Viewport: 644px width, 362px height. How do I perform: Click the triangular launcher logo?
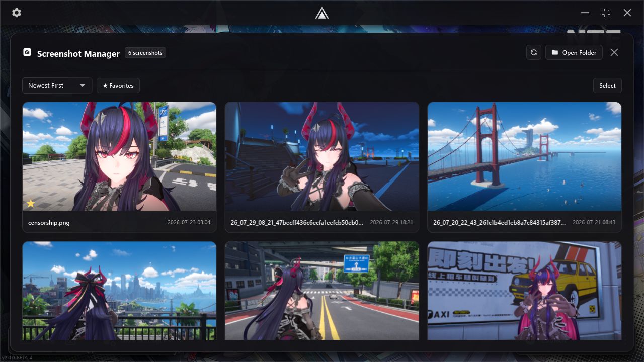point(322,13)
